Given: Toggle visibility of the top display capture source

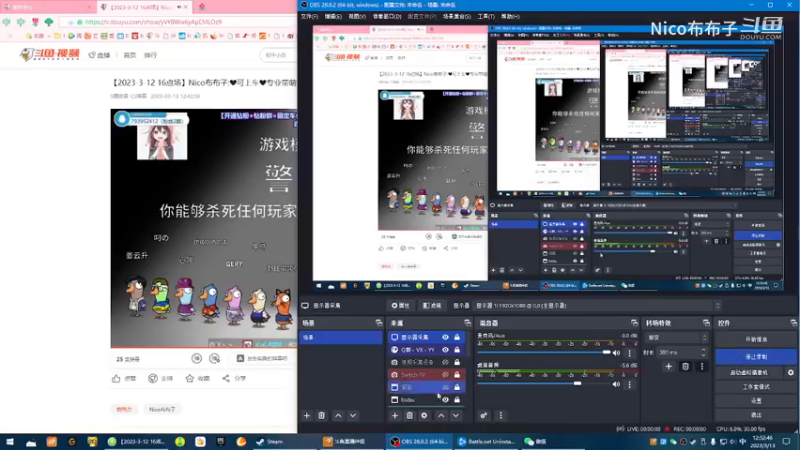Looking at the screenshot, I should pyautogui.click(x=445, y=337).
